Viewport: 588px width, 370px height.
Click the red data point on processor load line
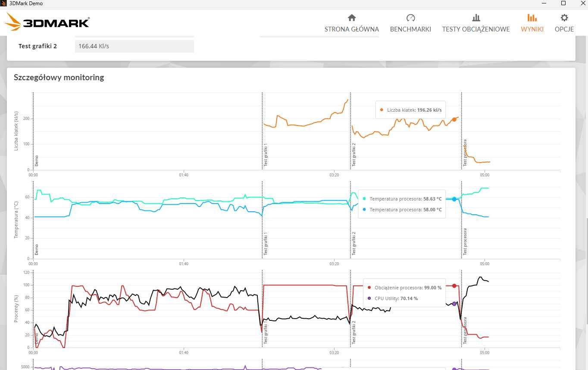[454, 286]
